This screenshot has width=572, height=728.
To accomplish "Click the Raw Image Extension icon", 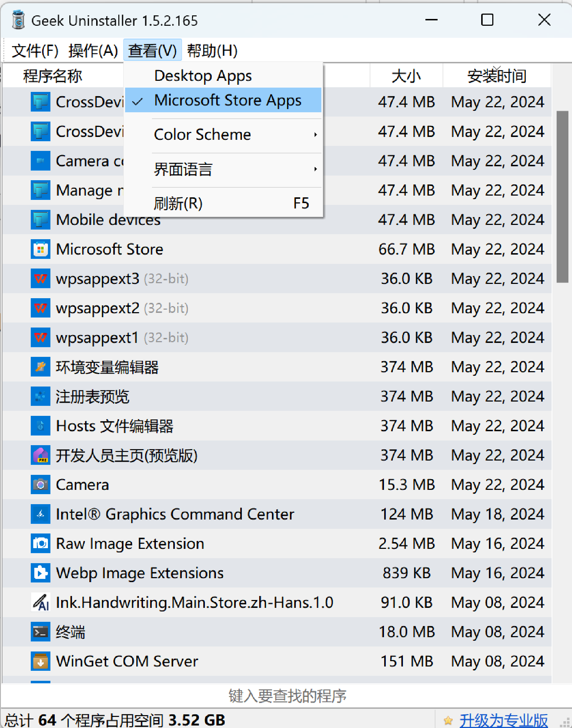I will tap(40, 543).
